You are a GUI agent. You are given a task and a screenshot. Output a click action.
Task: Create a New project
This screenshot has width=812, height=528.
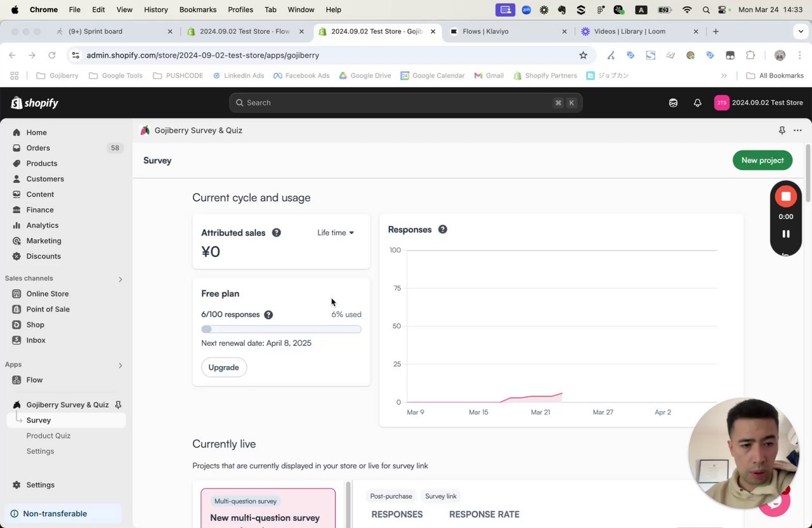click(763, 161)
